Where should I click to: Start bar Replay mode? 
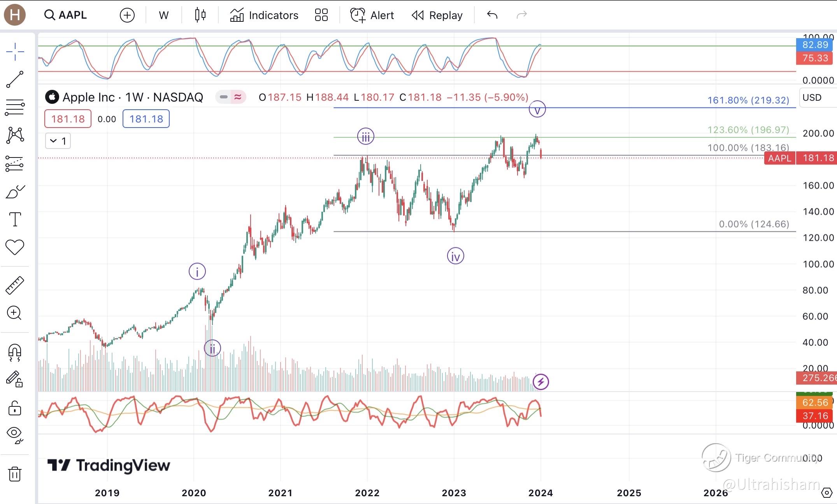tap(437, 15)
